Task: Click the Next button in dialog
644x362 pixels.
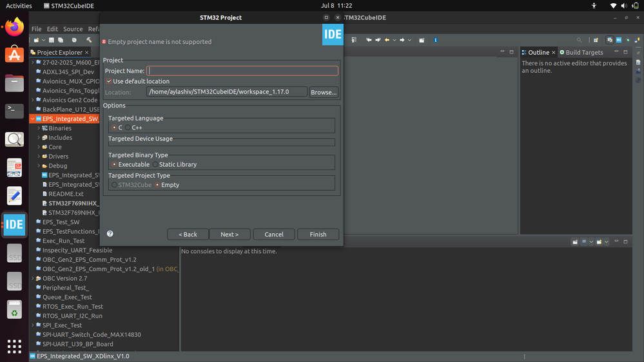Action: (x=229, y=234)
